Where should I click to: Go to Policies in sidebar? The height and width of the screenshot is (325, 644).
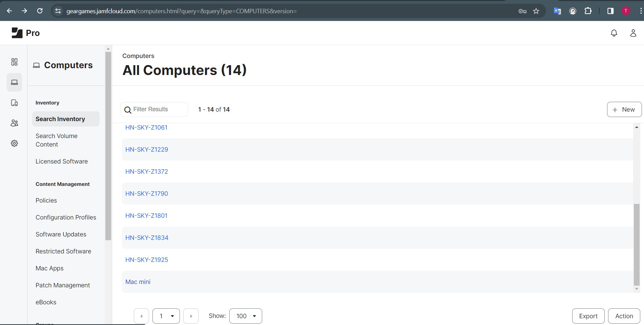tap(46, 200)
